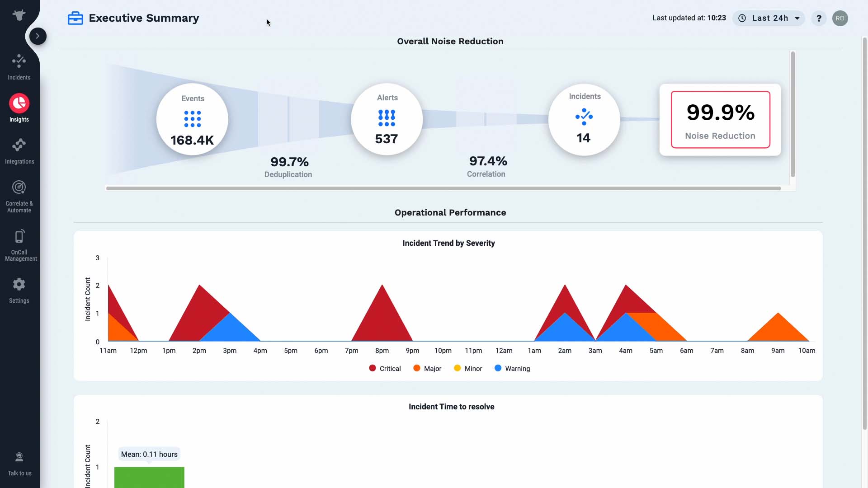Image resolution: width=868 pixels, height=488 pixels.
Task: Click the 537 alerts value
Action: click(x=387, y=139)
